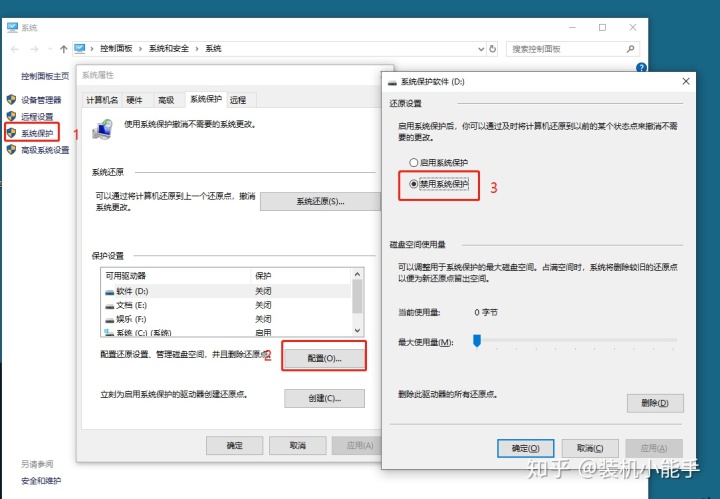Open the blue help question mark icon
This screenshot has height=499, width=720.
[641, 67]
